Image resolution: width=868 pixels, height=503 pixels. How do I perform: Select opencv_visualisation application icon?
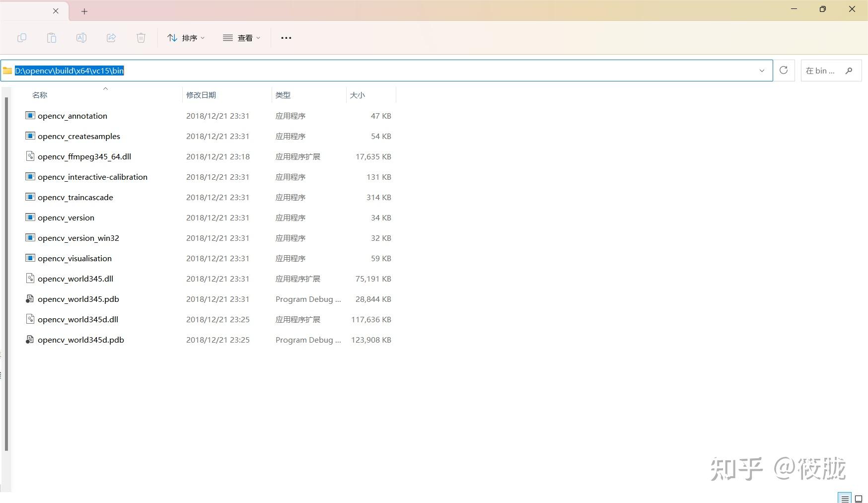point(30,258)
